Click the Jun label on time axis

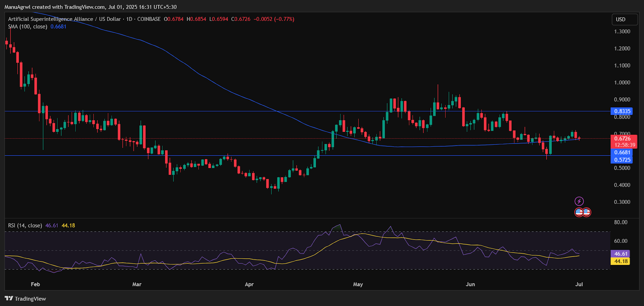pyautogui.click(x=470, y=284)
